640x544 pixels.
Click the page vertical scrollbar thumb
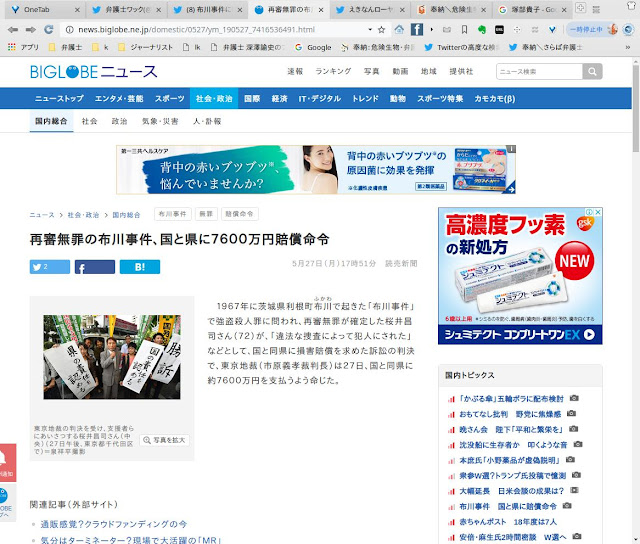click(636, 108)
